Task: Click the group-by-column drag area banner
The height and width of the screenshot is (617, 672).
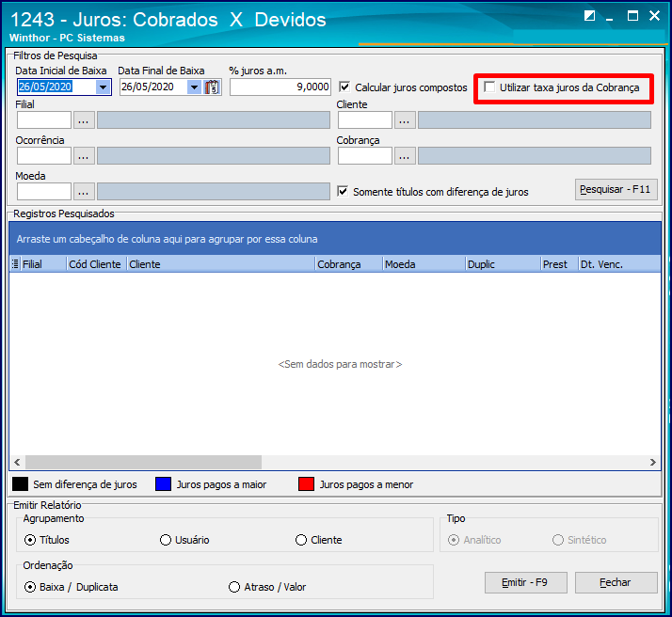Action: (x=335, y=239)
